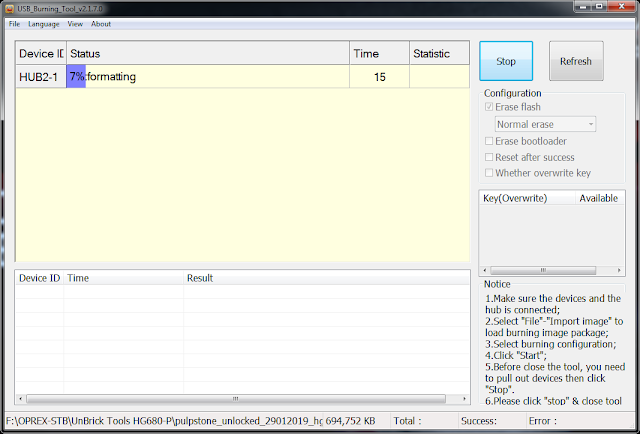
Task: Enable the Erase bootloader option
Action: click(489, 141)
